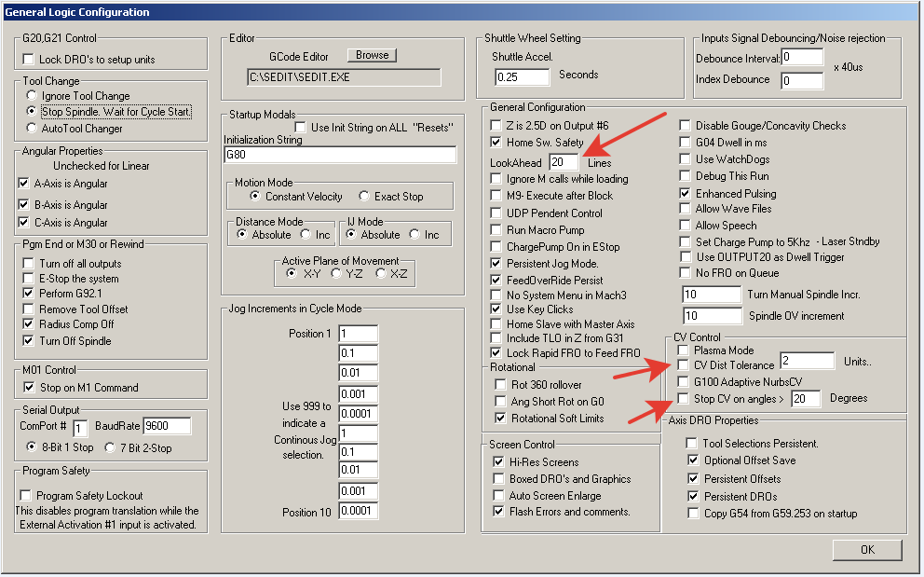Click the Initialization String field
The height and width of the screenshot is (577, 924).
340,155
